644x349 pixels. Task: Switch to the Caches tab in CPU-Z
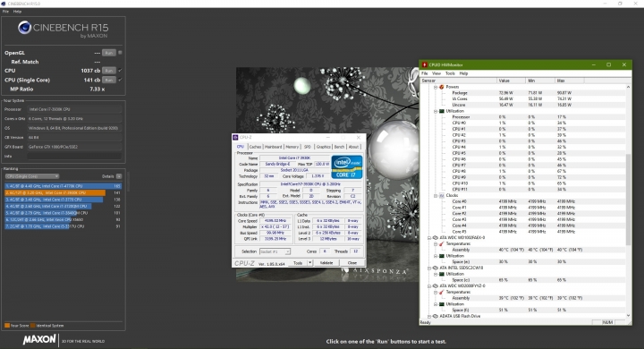click(255, 147)
